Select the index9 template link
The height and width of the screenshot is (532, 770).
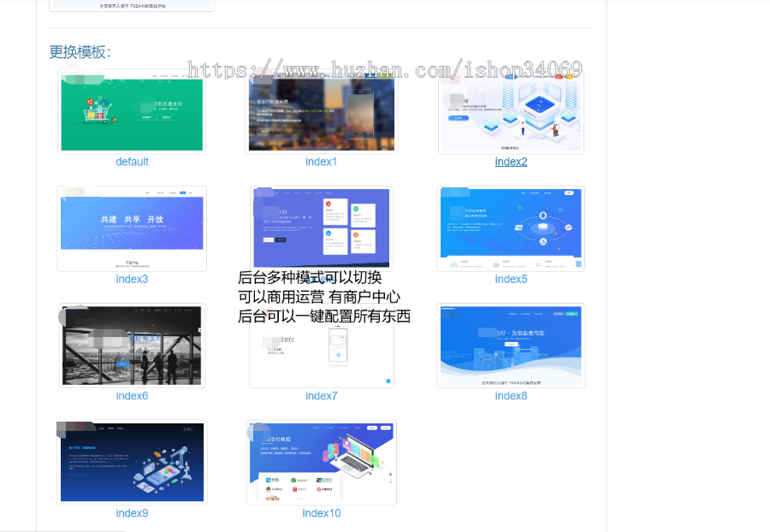pos(132,512)
